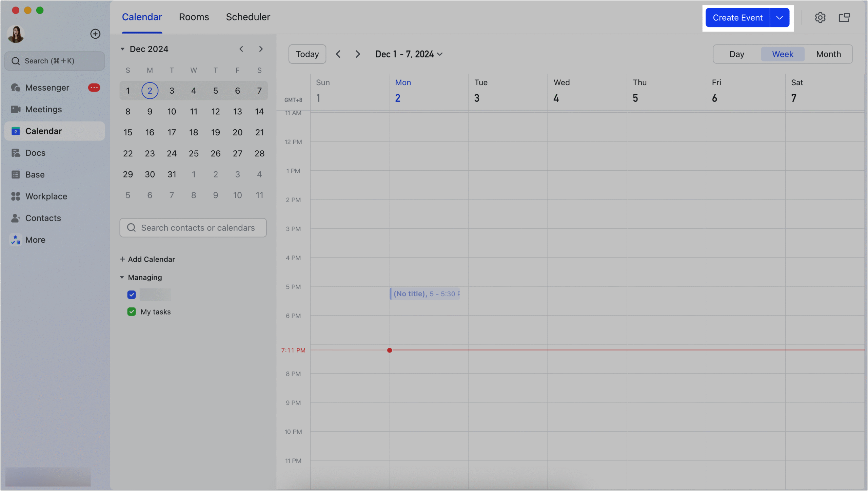Open the More apps item
This screenshot has width=868, height=491.
click(x=54, y=240)
